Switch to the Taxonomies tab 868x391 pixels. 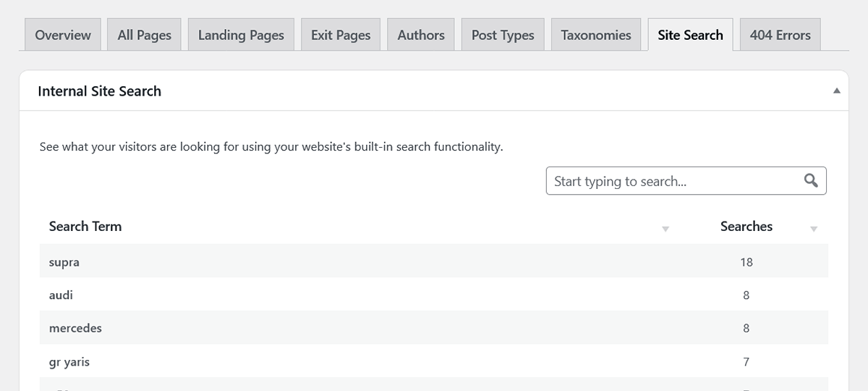[x=596, y=35]
